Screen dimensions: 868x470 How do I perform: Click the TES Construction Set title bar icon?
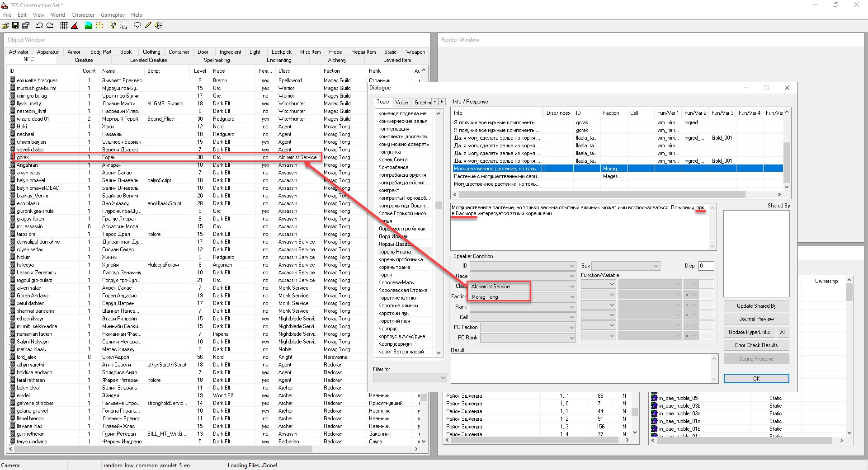pyautogui.click(x=5, y=5)
